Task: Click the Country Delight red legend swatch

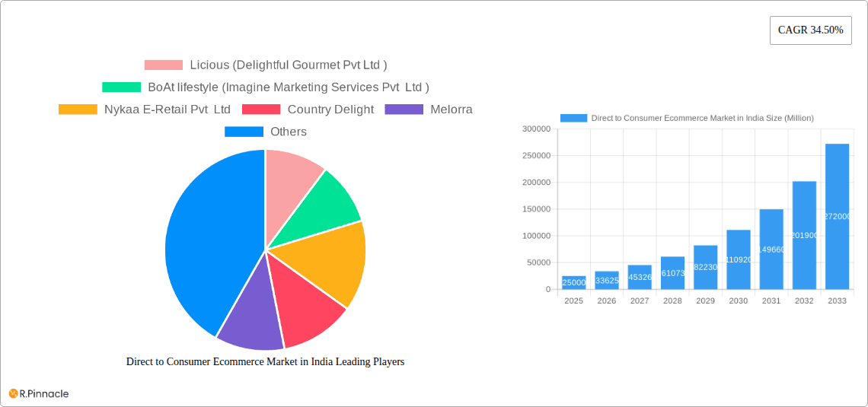Action: click(x=261, y=110)
